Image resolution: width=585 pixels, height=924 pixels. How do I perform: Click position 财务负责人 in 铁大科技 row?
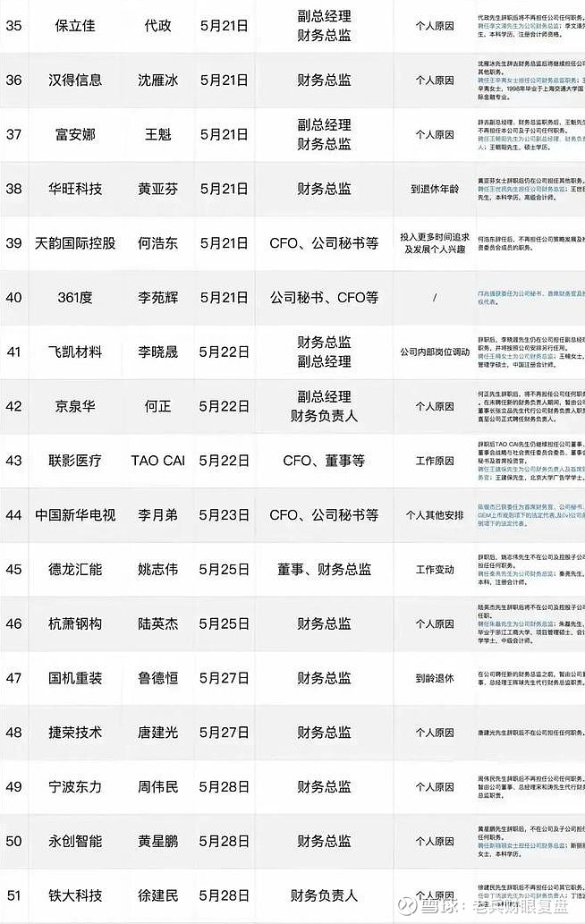tap(324, 895)
